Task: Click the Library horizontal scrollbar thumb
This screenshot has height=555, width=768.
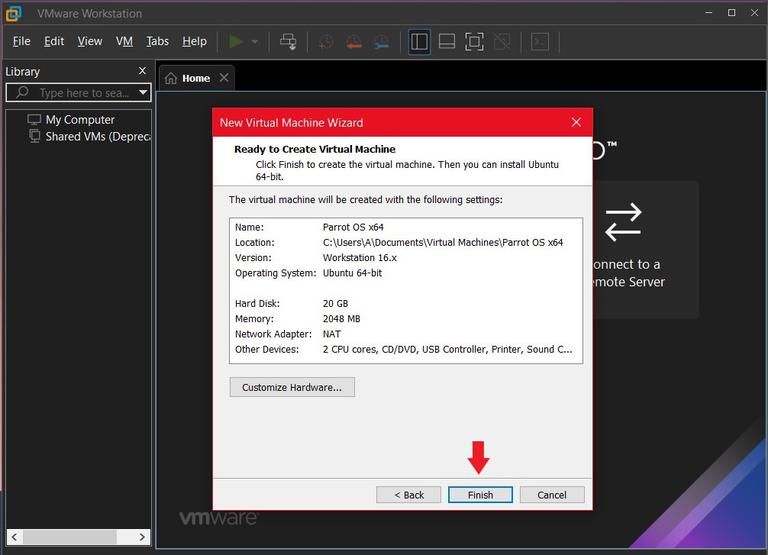Action: pos(70,537)
